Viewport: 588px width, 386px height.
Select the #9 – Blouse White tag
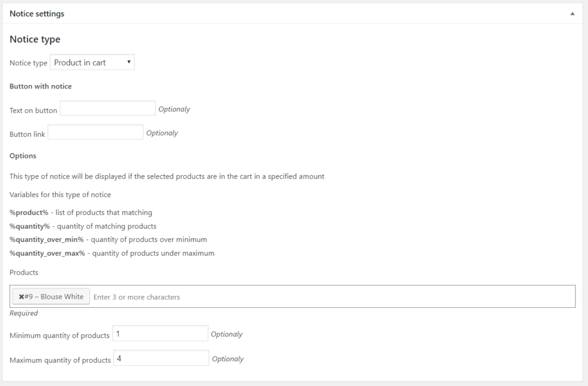[51, 296]
